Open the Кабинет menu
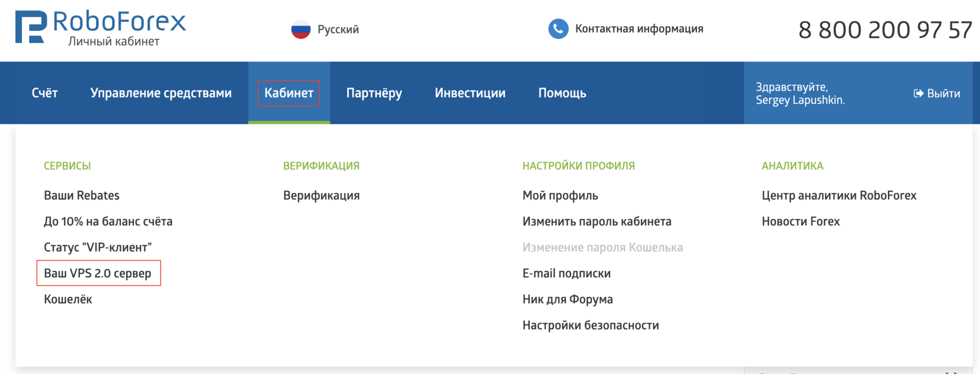 289,93
